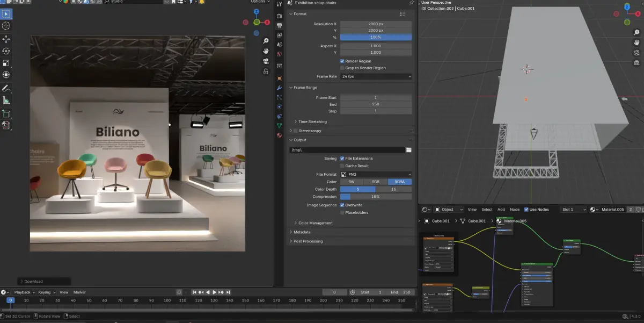Open the Modifiers wrench tab
644x323 pixels.
279,88
